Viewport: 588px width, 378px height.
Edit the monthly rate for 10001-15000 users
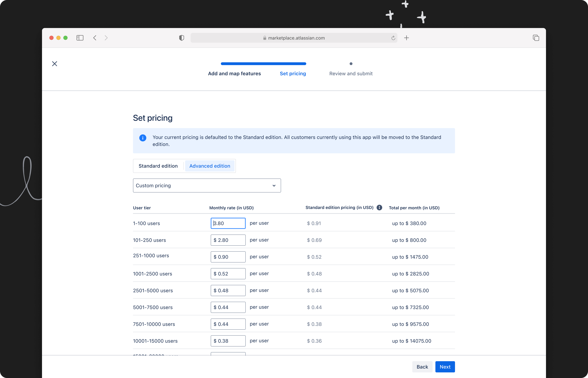coord(228,341)
